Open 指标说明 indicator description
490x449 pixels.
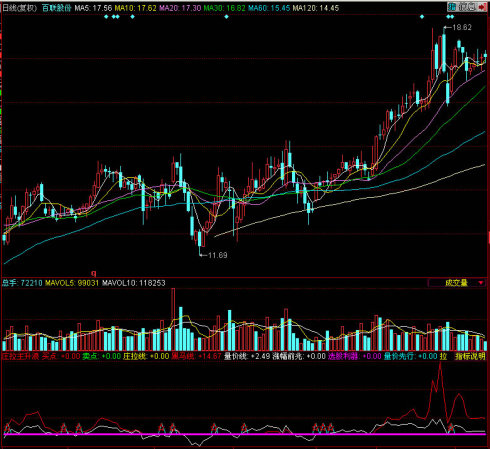coord(470,356)
